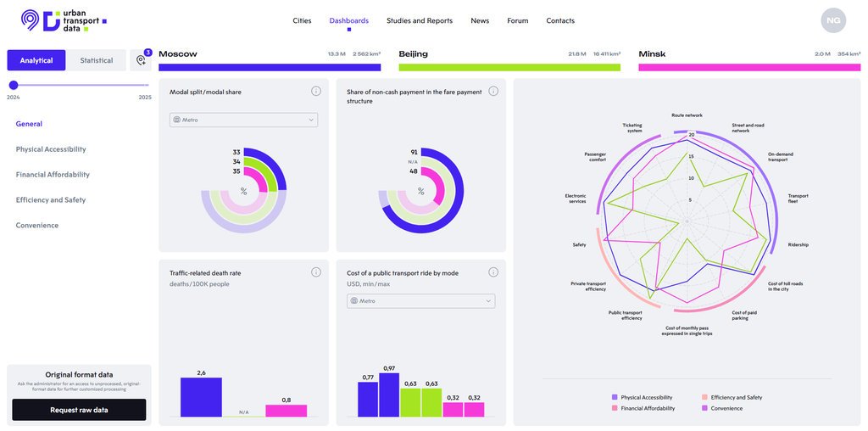Screen dimensions: 868x431
Task: Open info for Cost of public transport ride
Action: coord(493,272)
